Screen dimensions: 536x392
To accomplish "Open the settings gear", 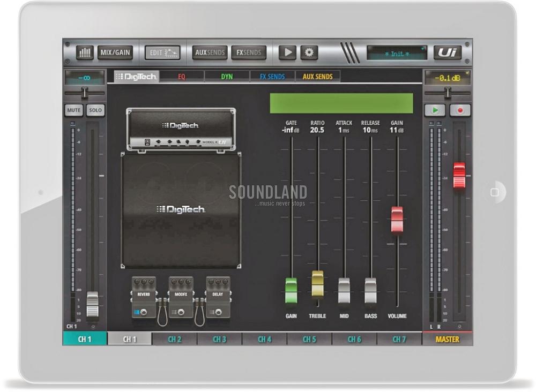I will coord(309,52).
